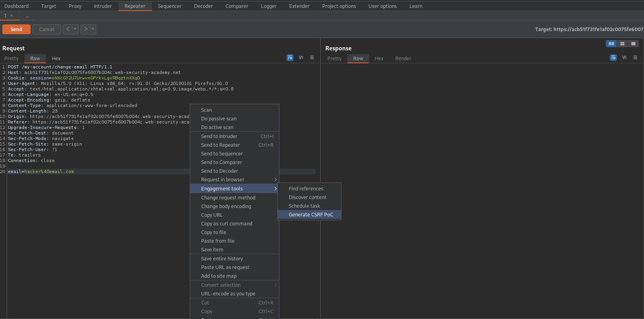Screen dimensions: 644x319
Task: Switch Response view to Hex
Action: click(379, 58)
